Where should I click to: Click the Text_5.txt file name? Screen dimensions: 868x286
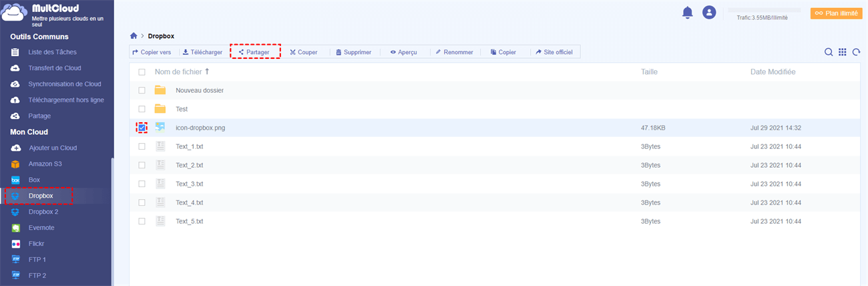click(190, 221)
